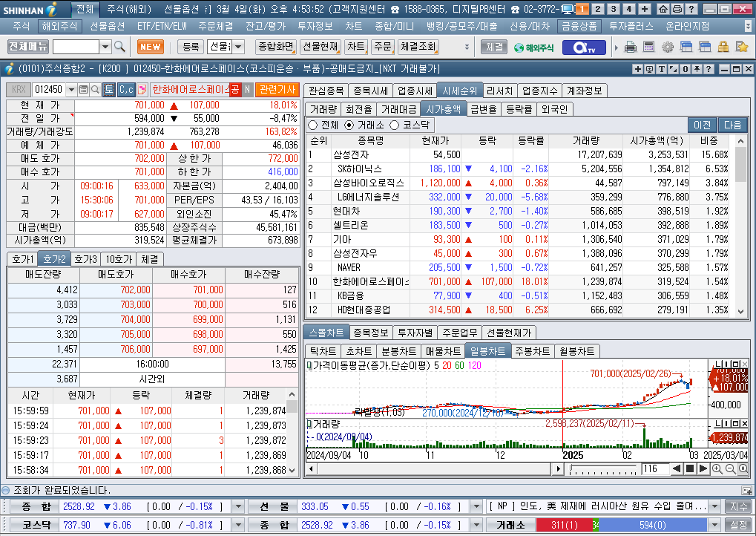Click the printer icon in the top title bar

pos(677,9)
